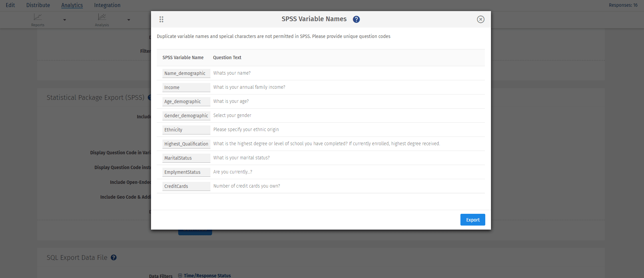Switch to Analytics tab
Viewport: 644px width, 278px height.
tap(72, 5)
